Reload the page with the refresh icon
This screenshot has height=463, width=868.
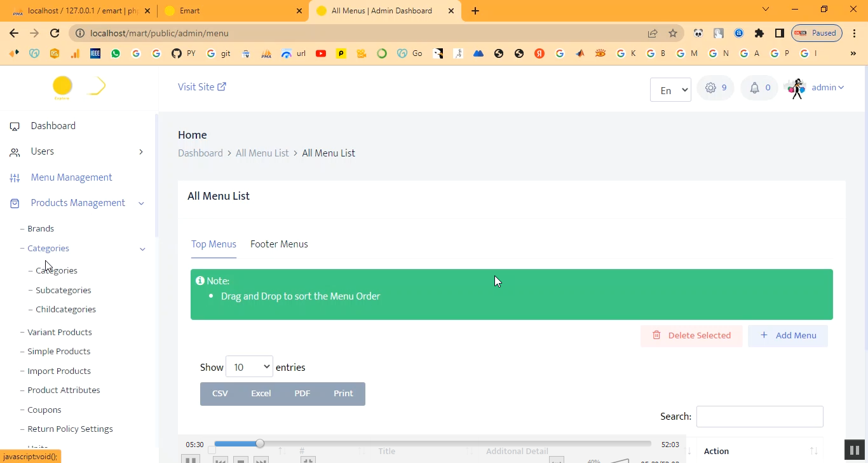(55, 33)
